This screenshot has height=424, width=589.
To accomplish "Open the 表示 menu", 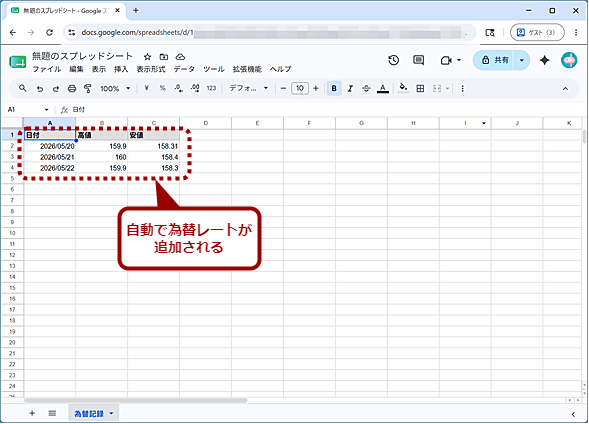I will (99, 69).
